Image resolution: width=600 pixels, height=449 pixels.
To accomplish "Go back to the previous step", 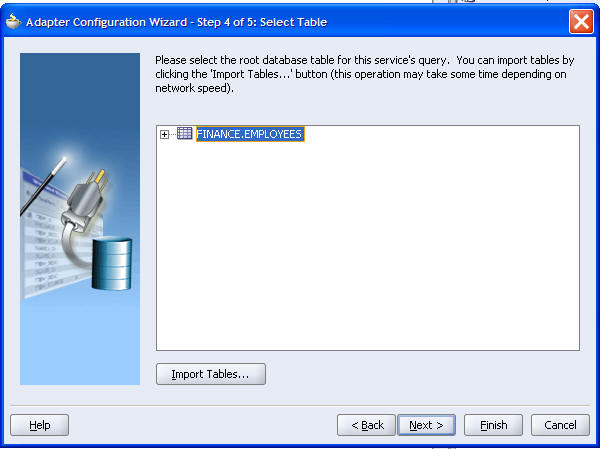I will [x=366, y=425].
